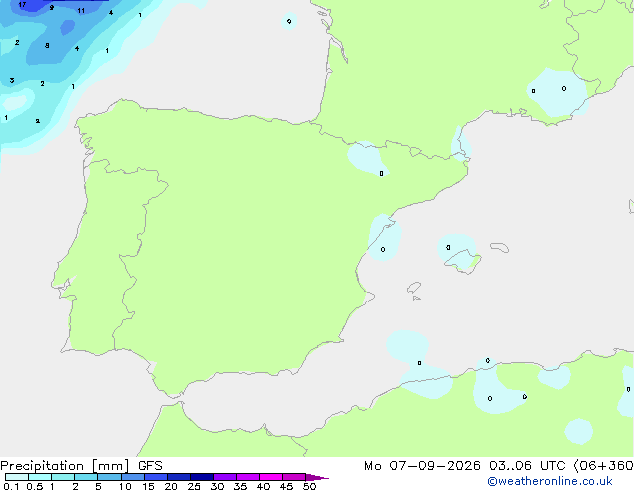Click the '(06+360' forecast offset text

coord(603,466)
